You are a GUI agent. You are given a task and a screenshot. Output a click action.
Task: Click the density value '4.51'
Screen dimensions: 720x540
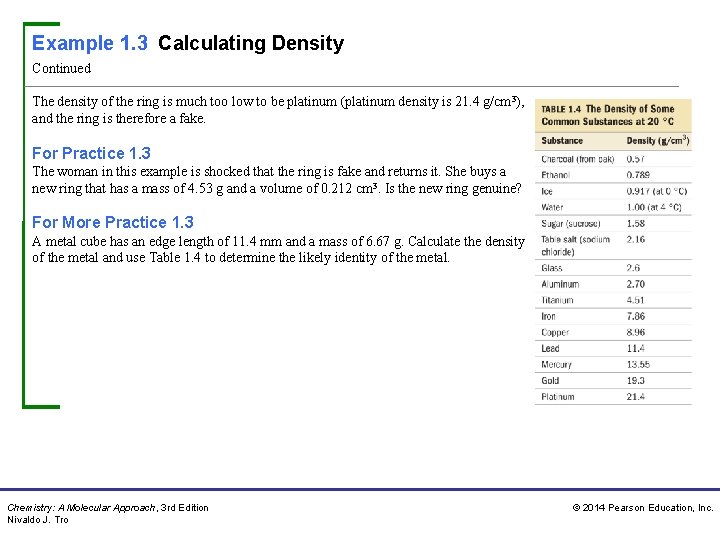point(636,300)
